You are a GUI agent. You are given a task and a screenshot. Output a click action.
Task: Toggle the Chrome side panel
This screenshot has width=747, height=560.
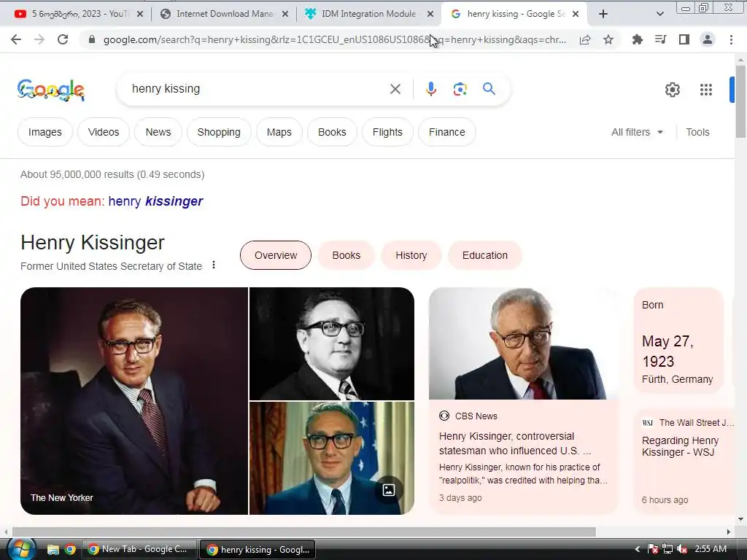[684, 39]
